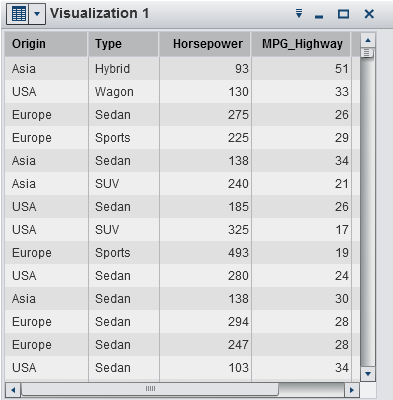Close the Visualization 1 window
Screen dimensions: 393x400
[369, 14]
